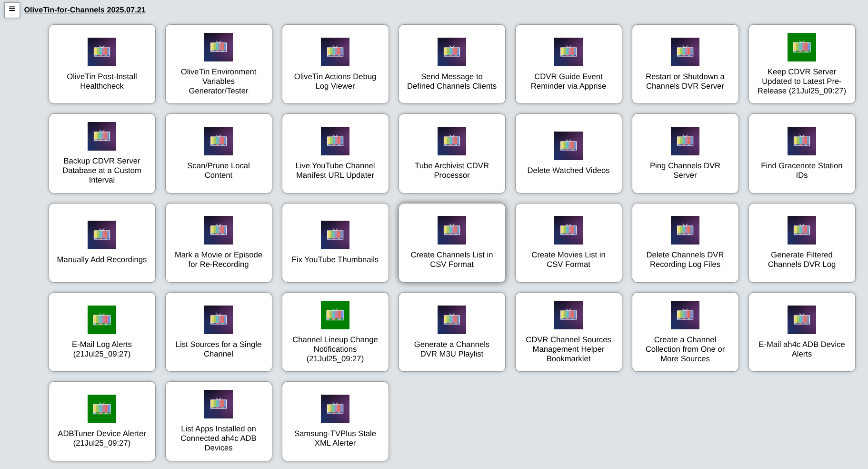Click the green ADBTuner Device Alerter icon

point(102,409)
